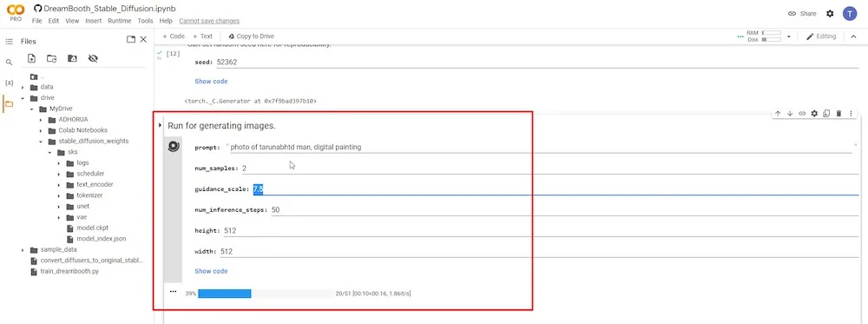Toggle hidden files visibility eye icon
The image size is (868, 324).
point(93,58)
